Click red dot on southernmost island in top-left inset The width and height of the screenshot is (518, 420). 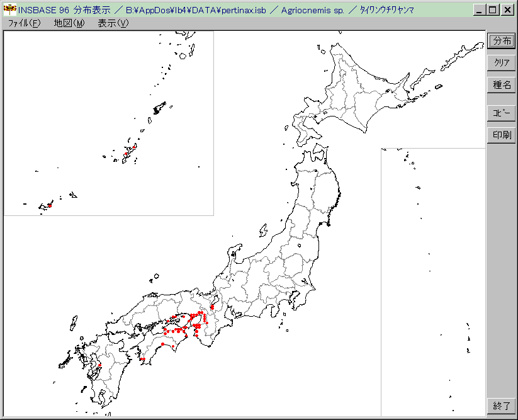(49, 205)
